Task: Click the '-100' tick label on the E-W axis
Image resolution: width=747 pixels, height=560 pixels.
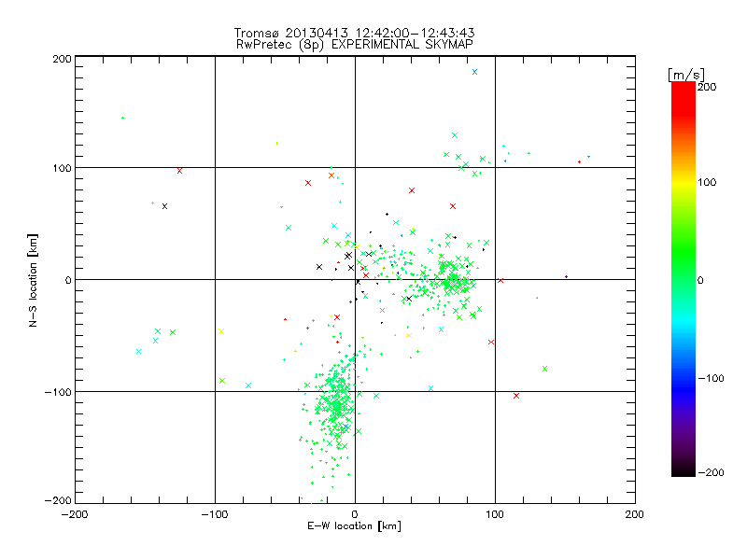Action: [215, 515]
